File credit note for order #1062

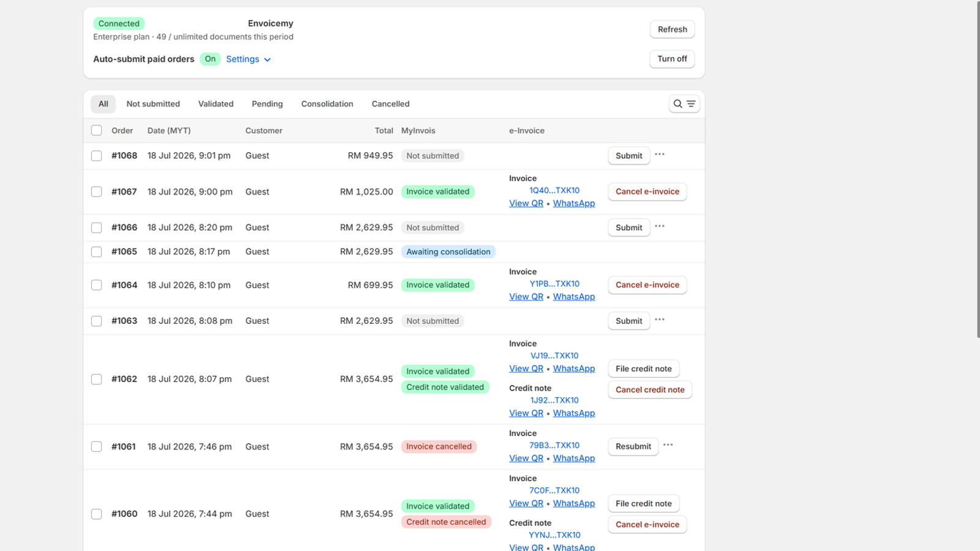pos(644,369)
